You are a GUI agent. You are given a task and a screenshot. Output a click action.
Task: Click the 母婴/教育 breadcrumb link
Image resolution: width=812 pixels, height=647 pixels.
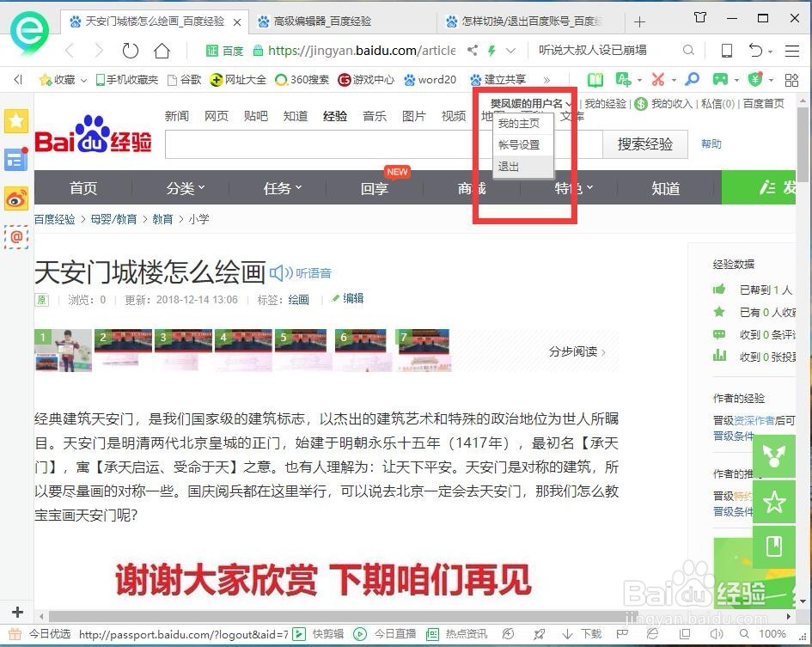coord(113,219)
